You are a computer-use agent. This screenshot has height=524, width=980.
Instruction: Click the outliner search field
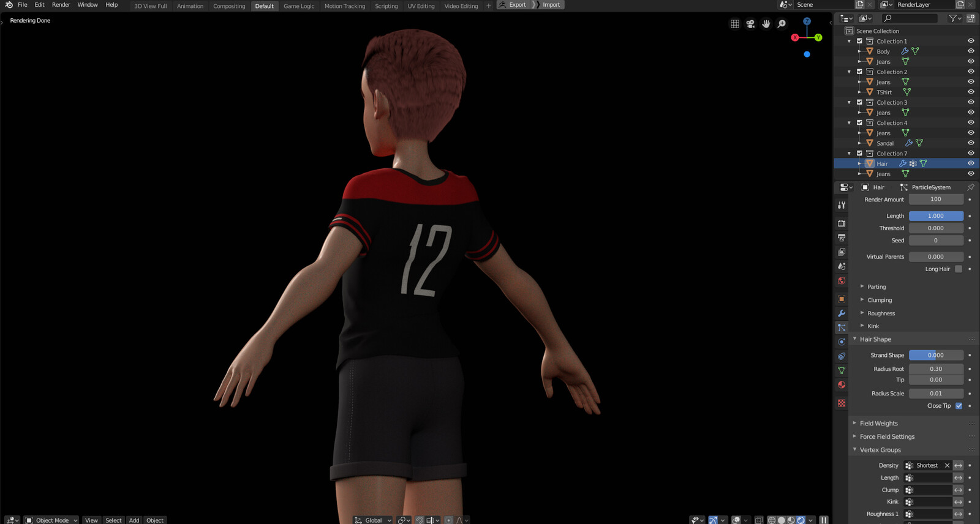[910, 18]
